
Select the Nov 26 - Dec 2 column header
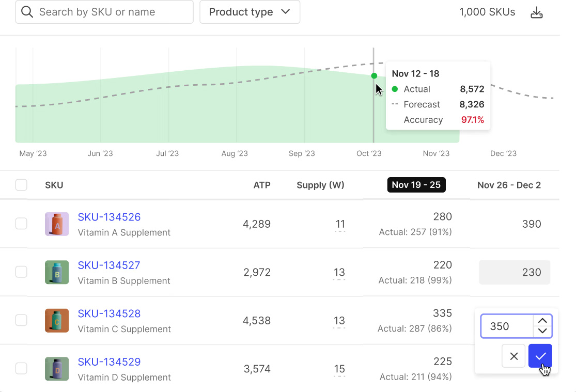(509, 185)
